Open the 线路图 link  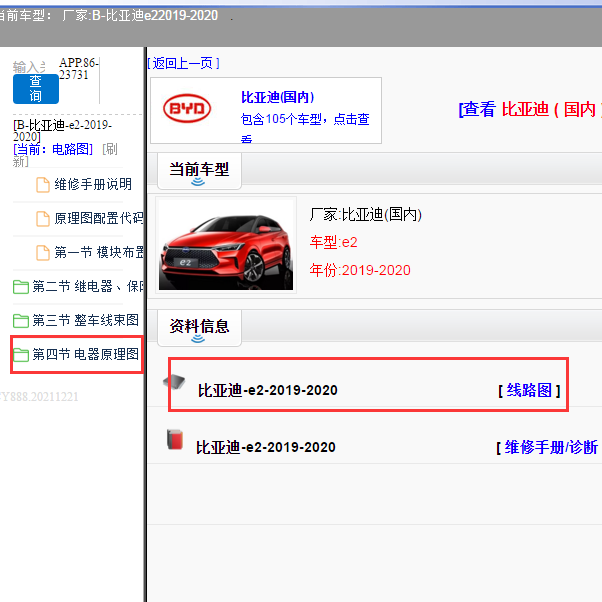point(529,390)
